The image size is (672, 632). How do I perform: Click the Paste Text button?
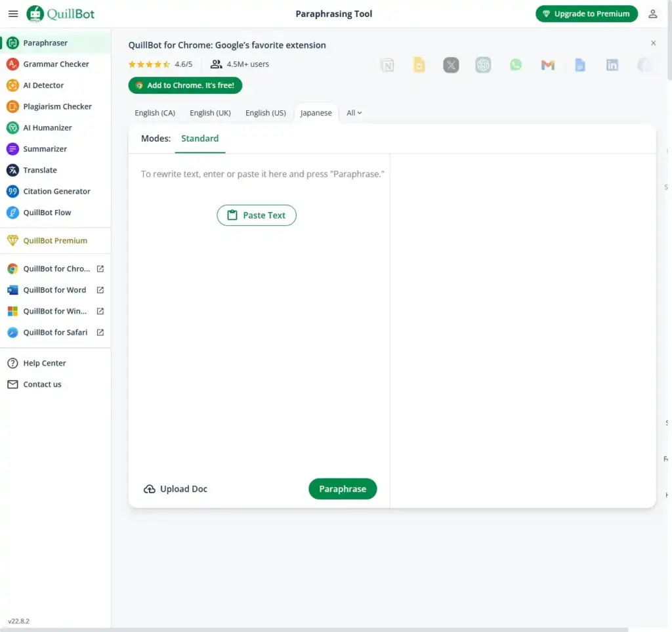point(257,215)
